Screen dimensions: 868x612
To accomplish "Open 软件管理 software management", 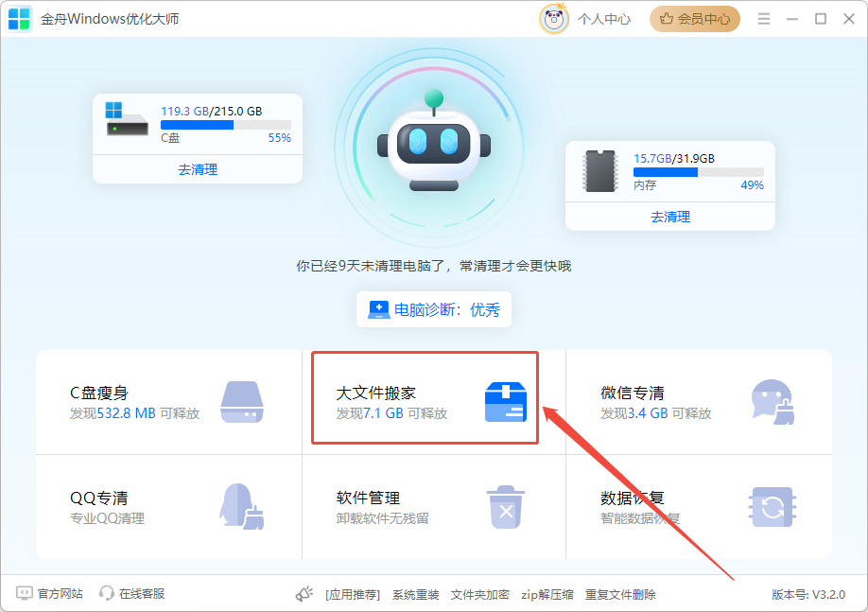I will coord(434,507).
